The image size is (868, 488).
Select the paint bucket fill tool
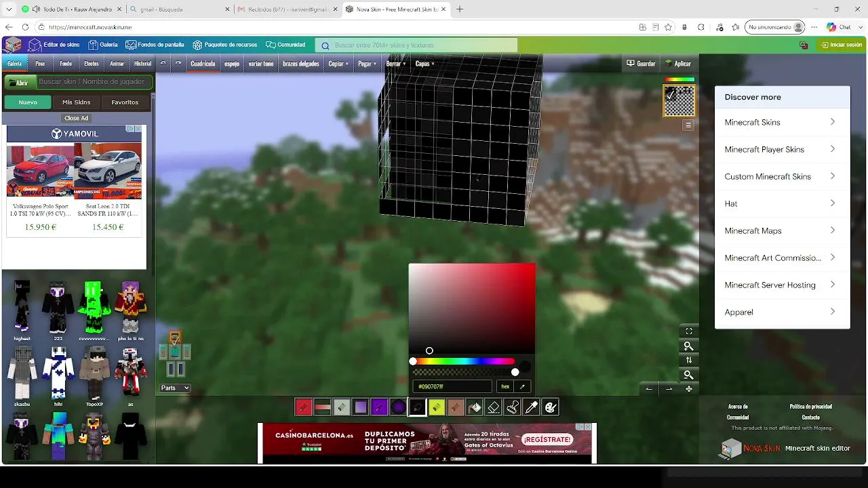[x=475, y=407]
